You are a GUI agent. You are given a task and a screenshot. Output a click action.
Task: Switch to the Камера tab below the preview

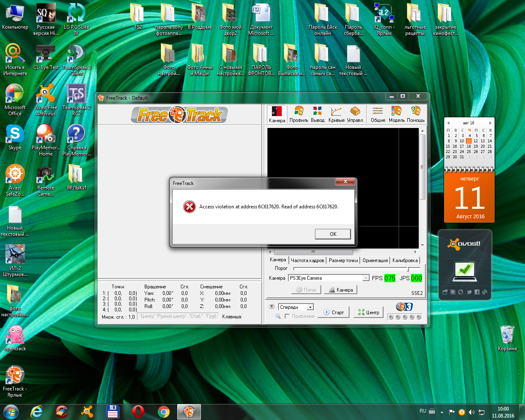[278, 260]
